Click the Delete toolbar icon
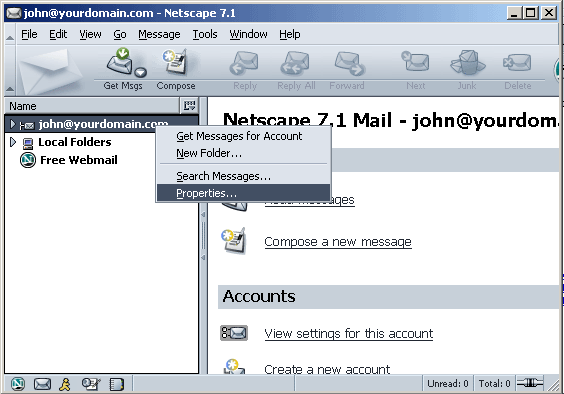 click(x=517, y=63)
